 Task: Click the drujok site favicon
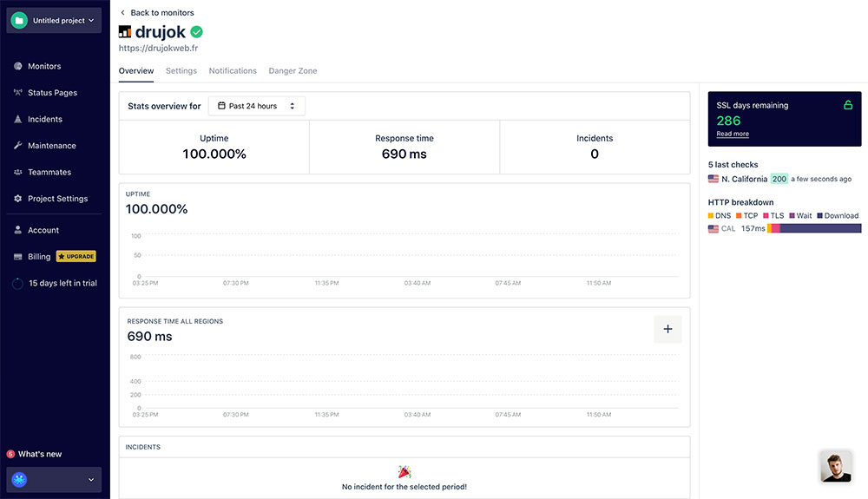(x=125, y=32)
